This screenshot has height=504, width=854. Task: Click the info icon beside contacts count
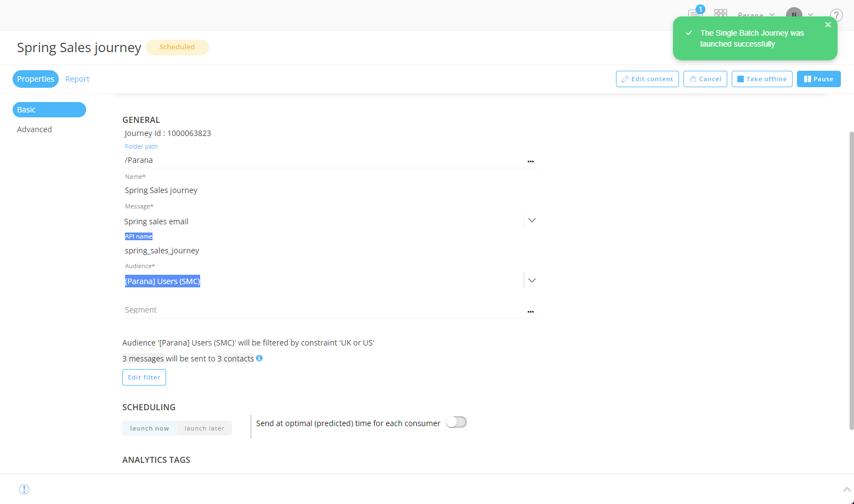click(x=259, y=358)
